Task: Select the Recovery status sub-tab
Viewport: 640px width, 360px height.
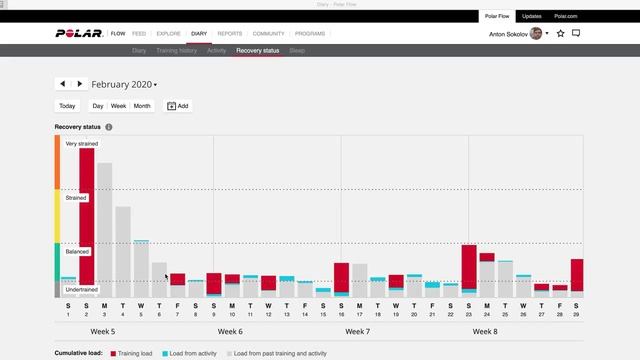Action: point(258,51)
